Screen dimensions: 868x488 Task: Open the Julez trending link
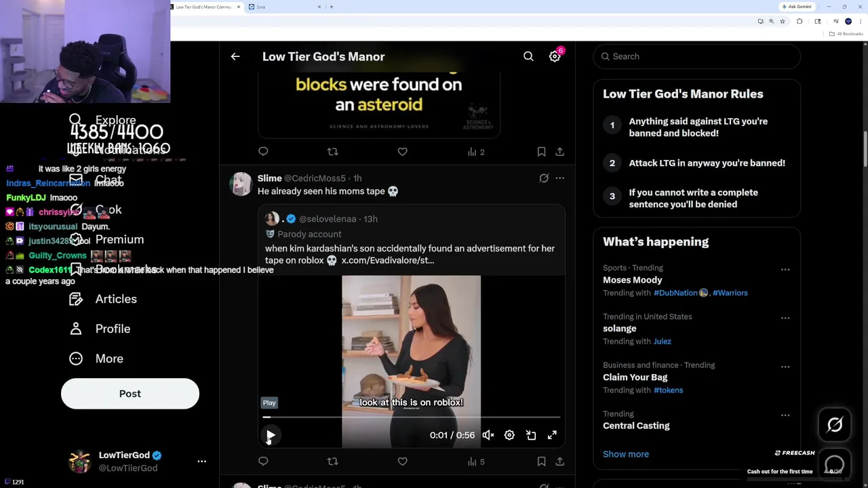pyautogui.click(x=662, y=342)
